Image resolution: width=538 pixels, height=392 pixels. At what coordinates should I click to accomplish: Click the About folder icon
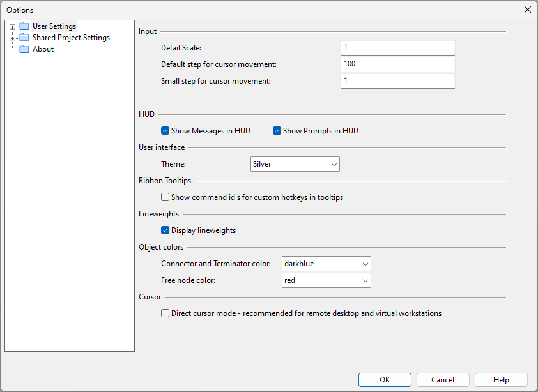pyautogui.click(x=24, y=49)
